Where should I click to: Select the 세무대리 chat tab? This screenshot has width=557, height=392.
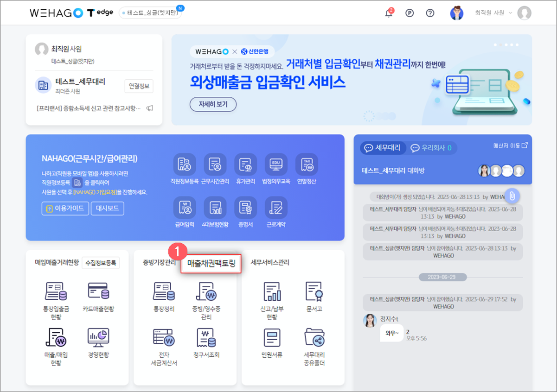point(383,148)
